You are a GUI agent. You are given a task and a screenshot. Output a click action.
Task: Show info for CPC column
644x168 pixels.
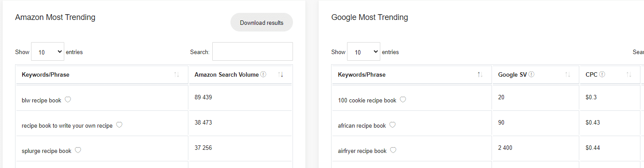click(x=602, y=74)
